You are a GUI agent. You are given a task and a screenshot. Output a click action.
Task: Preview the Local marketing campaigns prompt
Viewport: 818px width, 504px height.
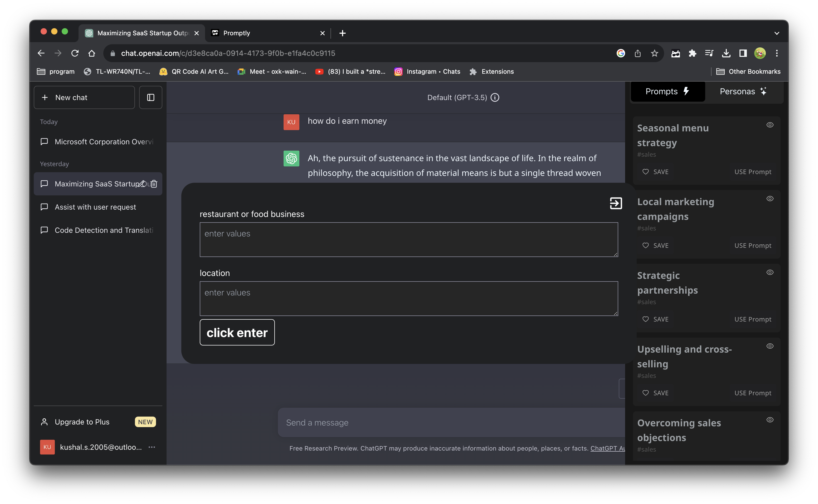770,199
